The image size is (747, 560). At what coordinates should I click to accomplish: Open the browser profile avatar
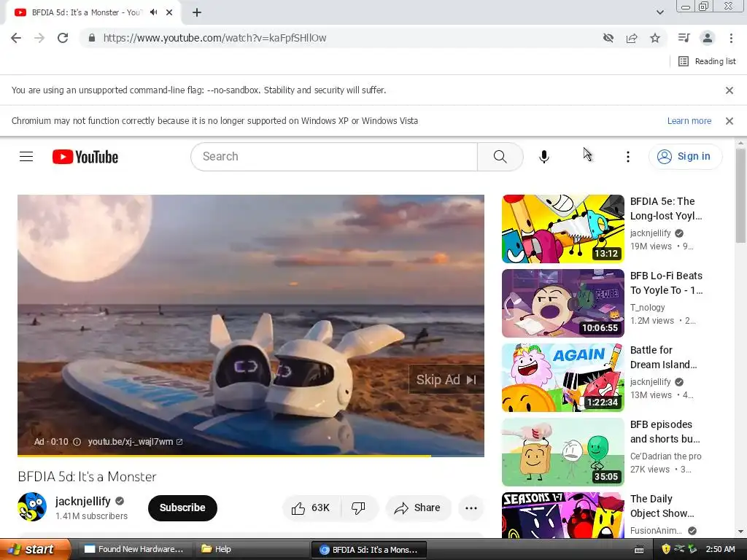coord(708,38)
